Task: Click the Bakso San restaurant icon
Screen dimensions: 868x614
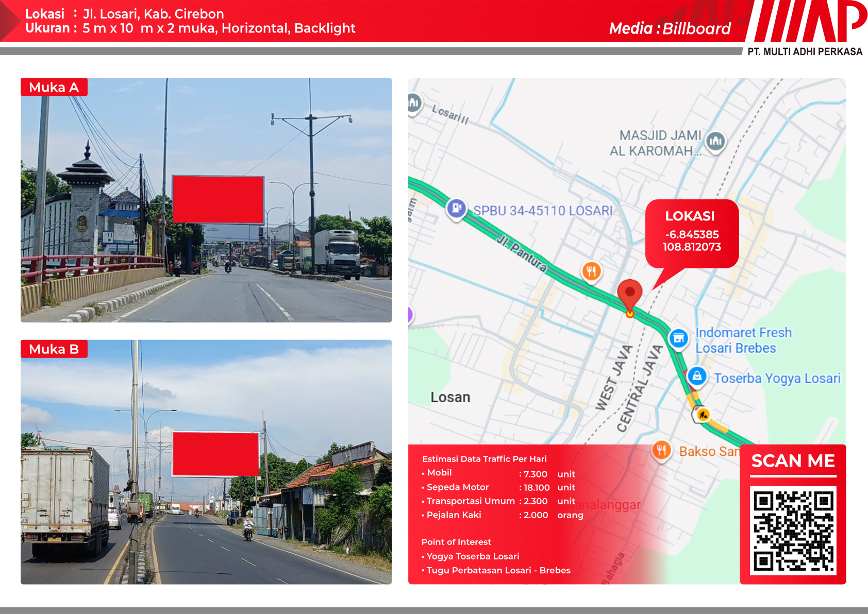Action: (x=662, y=451)
